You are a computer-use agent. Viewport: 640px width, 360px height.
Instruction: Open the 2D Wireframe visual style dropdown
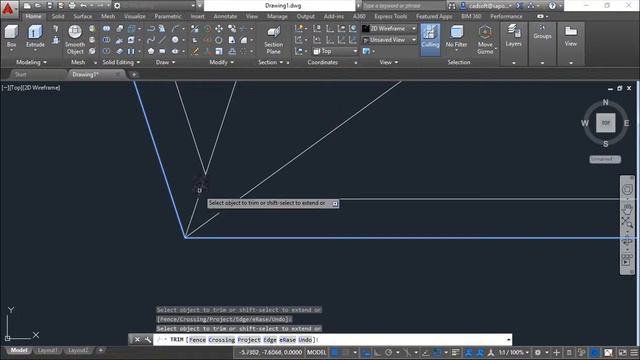[389, 29]
